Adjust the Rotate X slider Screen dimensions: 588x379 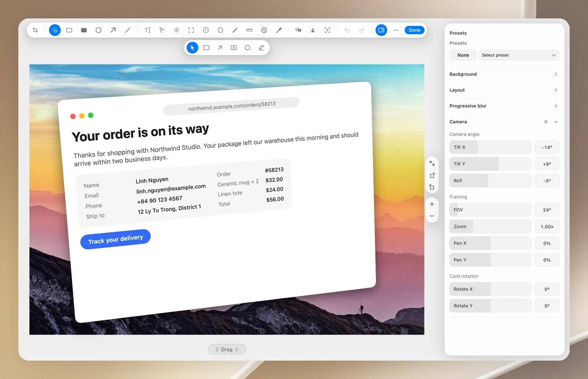coord(490,289)
